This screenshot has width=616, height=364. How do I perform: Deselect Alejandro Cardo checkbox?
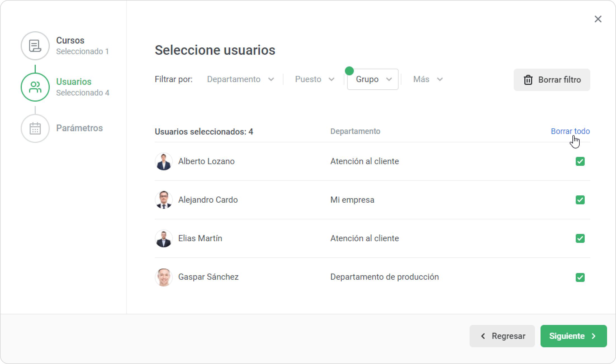pos(580,200)
